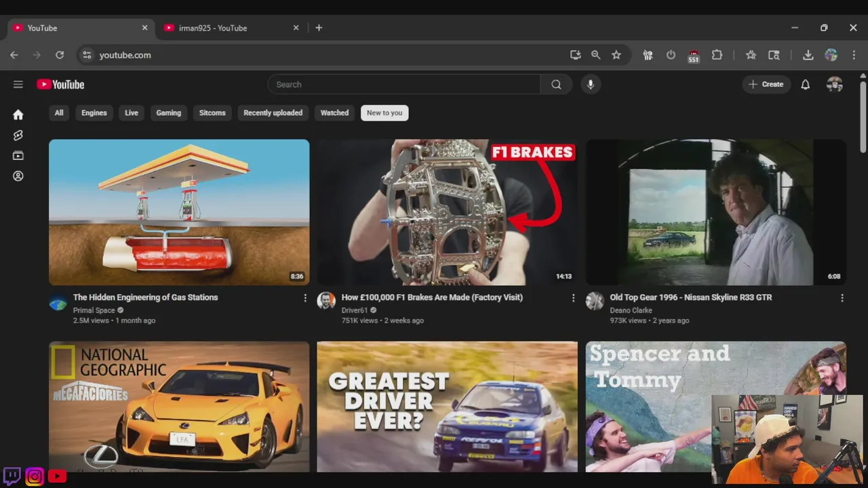Image resolution: width=868 pixels, height=488 pixels.
Task: Select the All filter chip
Action: click(x=59, y=113)
